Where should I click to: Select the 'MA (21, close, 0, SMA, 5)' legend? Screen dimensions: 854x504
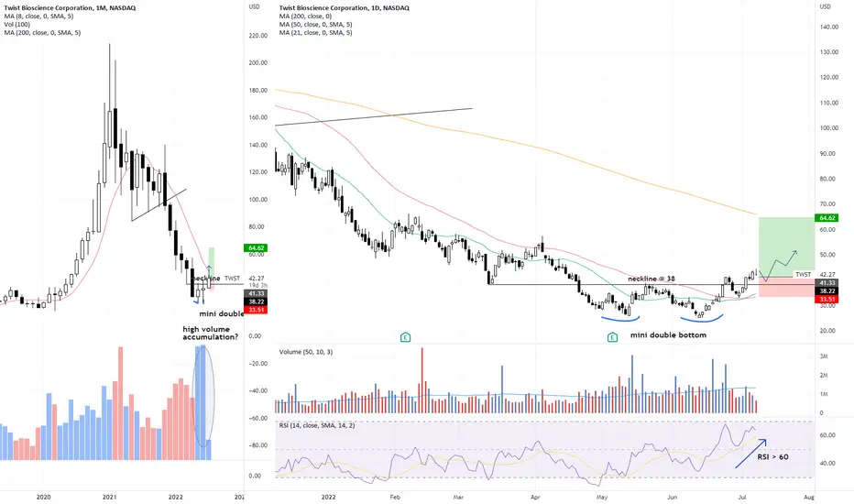[315, 32]
